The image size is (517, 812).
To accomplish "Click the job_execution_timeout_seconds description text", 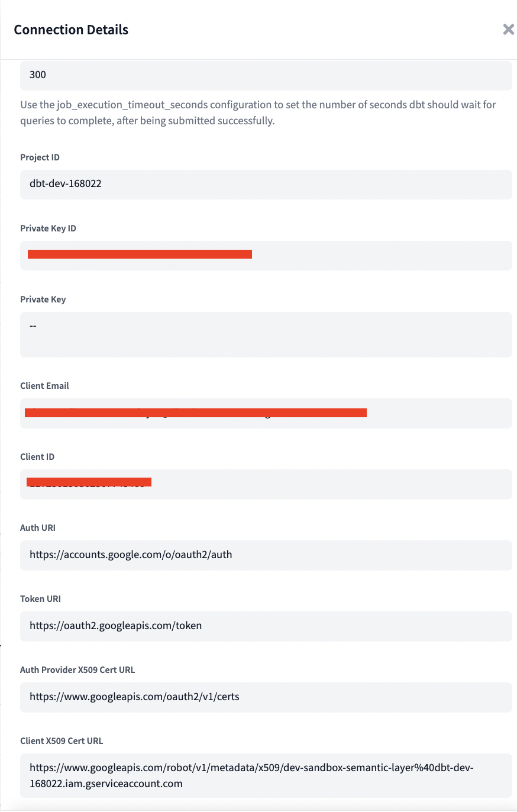I will (257, 112).
